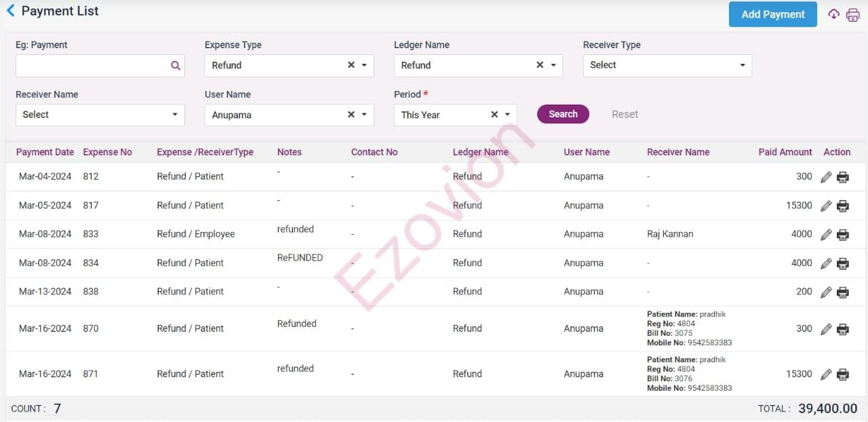Expand the Period dropdown arrow
This screenshot has height=422, width=868.
[x=507, y=115]
